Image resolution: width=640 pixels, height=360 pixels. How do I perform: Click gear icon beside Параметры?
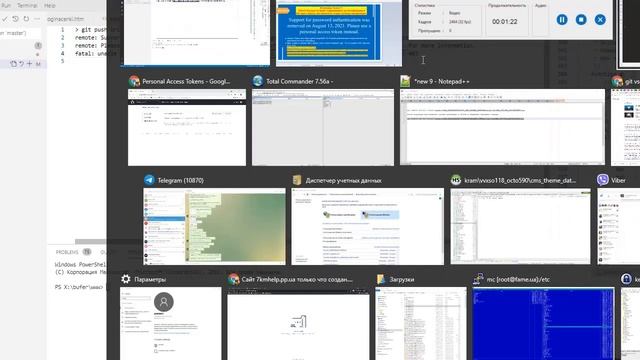126,279
